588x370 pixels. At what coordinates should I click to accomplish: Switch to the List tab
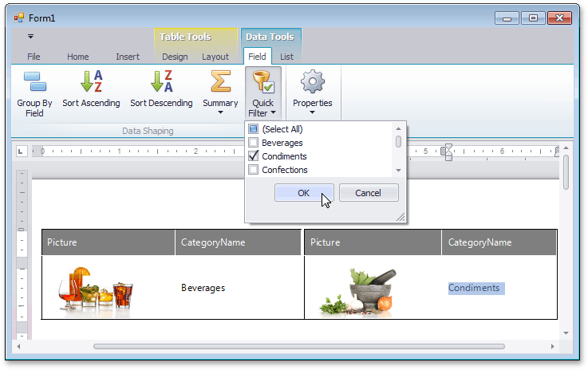(x=287, y=57)
